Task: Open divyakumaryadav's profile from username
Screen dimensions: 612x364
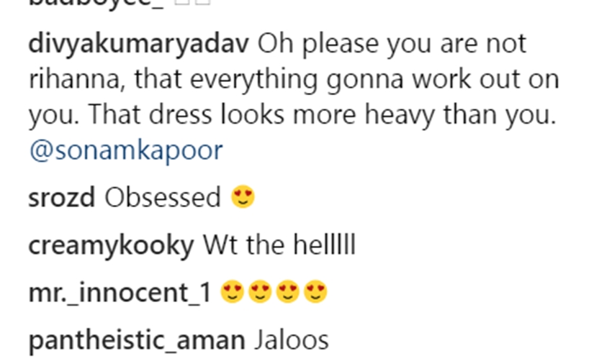Action: (138, 44)
